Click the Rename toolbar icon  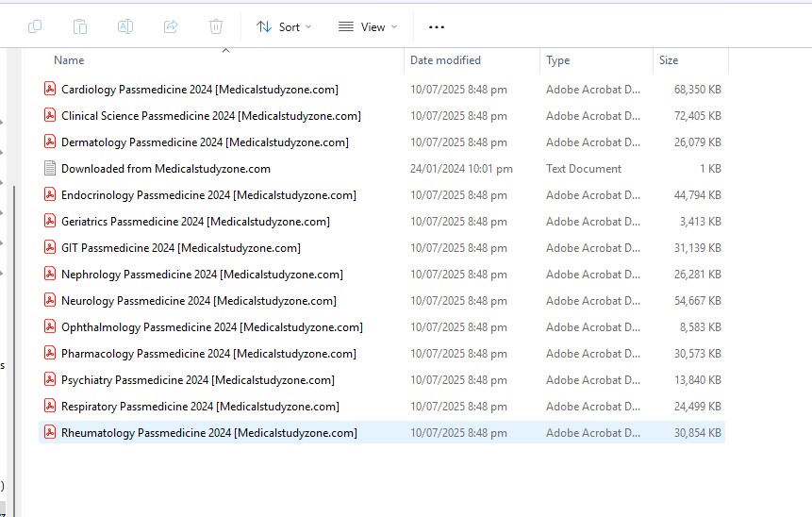click(x=125, y=26)
